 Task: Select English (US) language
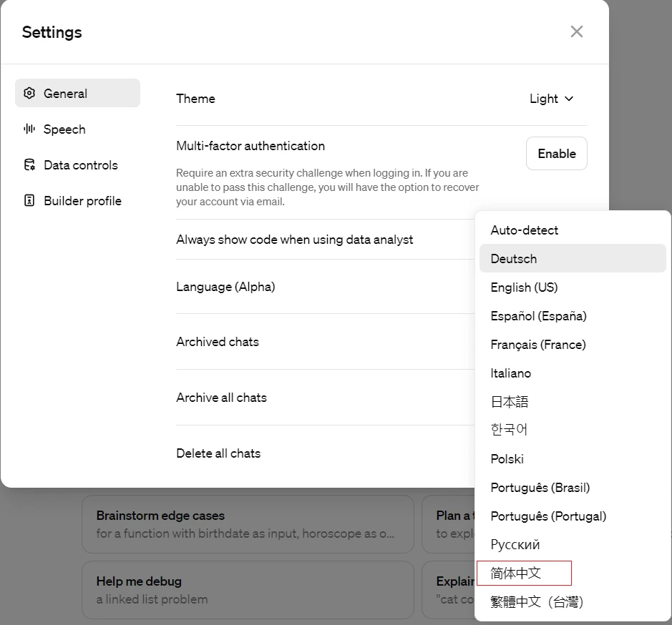(x=572, y=287)
